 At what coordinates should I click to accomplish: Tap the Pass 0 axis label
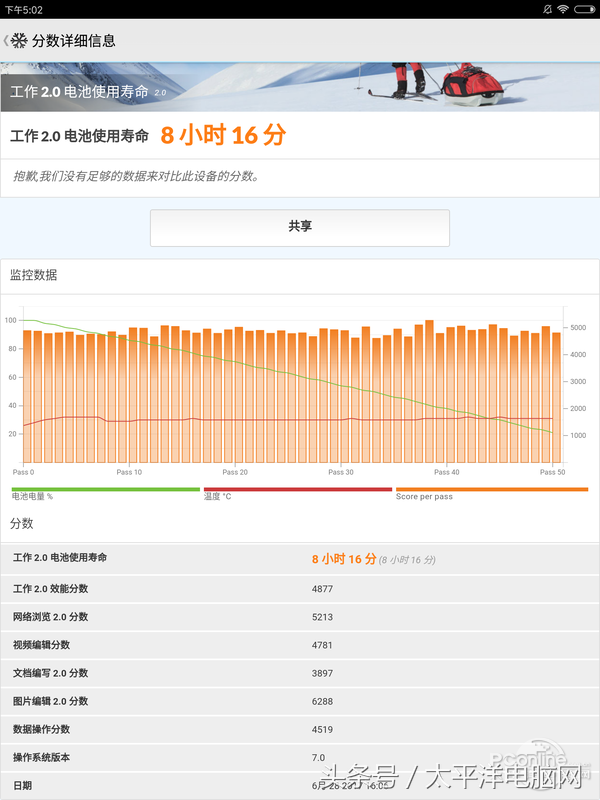pyautogui.click(x=23, y=472)
